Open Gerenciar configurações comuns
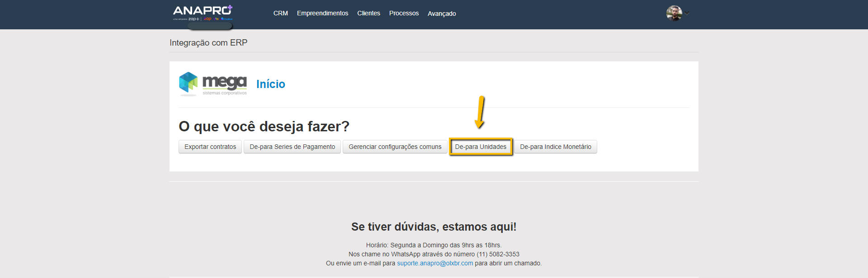This screenshot has width=868, height=278. click(395, 147)
